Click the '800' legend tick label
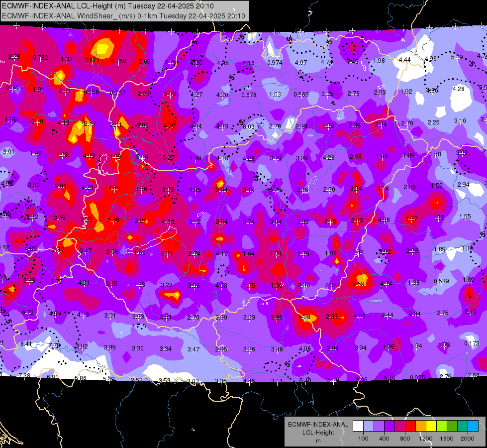487x448 pixels. tap(405, 439)
